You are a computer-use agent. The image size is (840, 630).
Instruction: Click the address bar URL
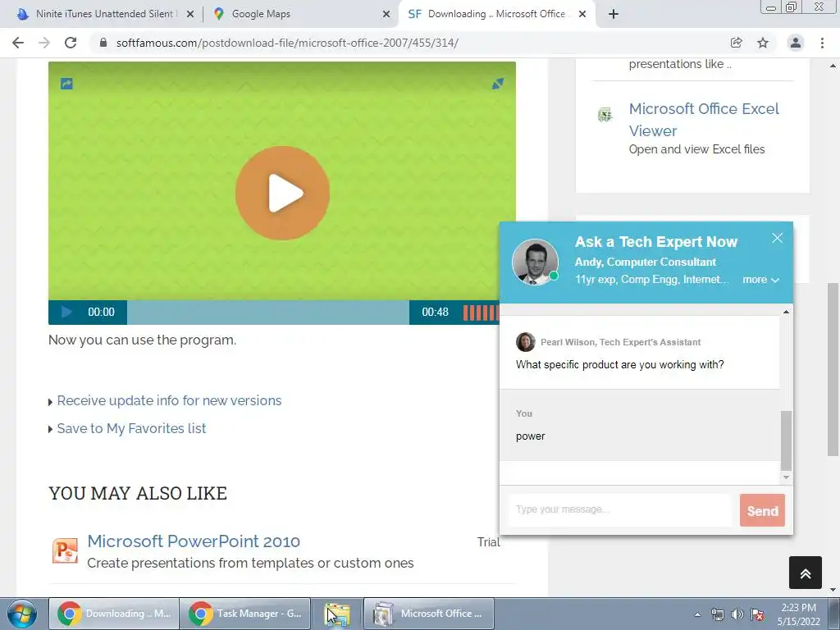[287, 43]
